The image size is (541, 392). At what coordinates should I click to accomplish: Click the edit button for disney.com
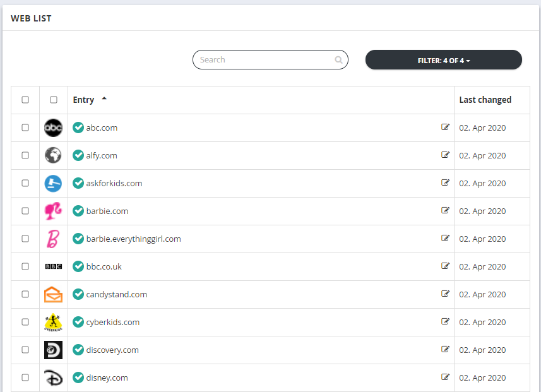click(x=446, y=377)
